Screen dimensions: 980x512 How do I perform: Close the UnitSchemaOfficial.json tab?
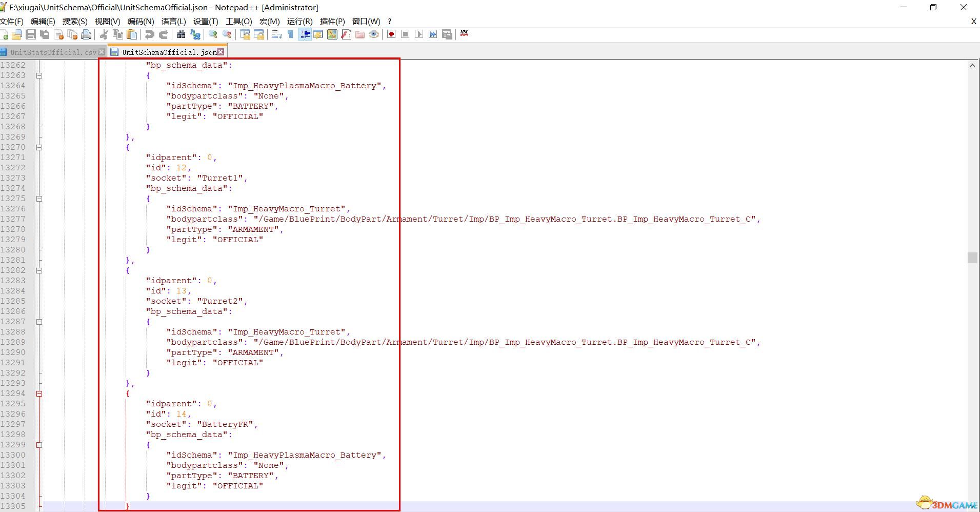[221, 52]
